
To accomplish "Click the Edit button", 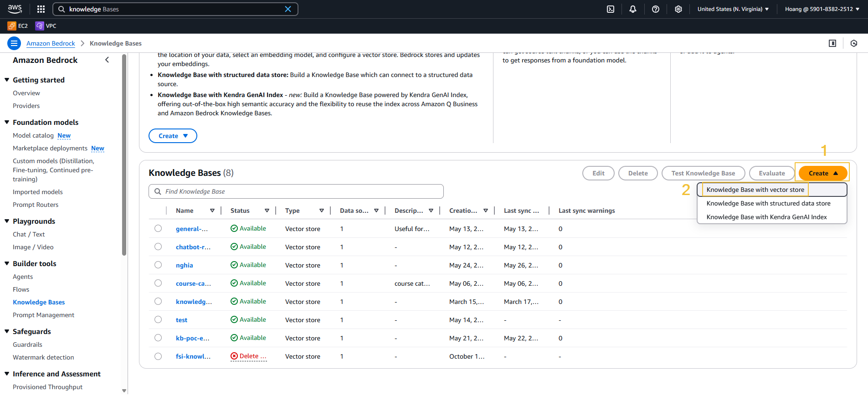I will pyautogui.click(x=598, y=173).
